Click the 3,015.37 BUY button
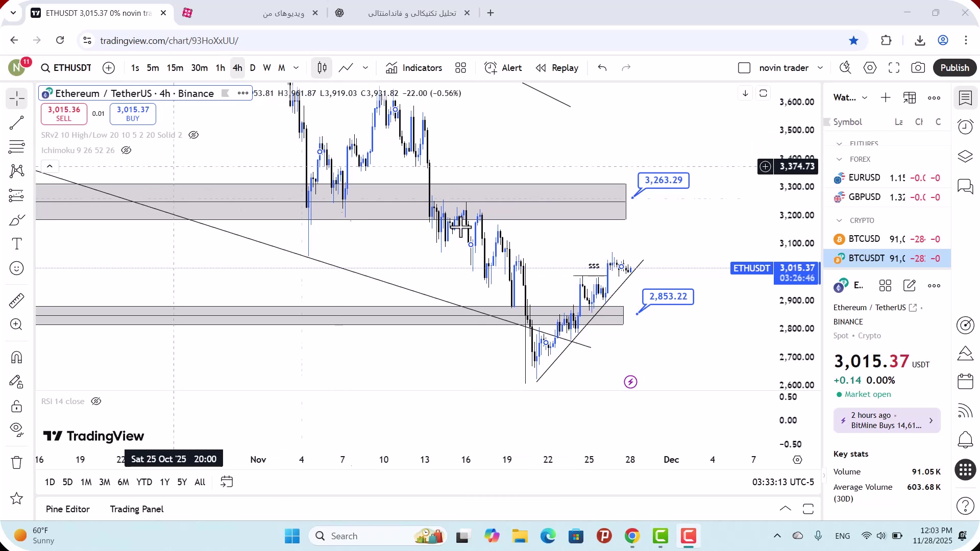The width and height of the screenshot is (980, 551). click(x=133, y=114)
